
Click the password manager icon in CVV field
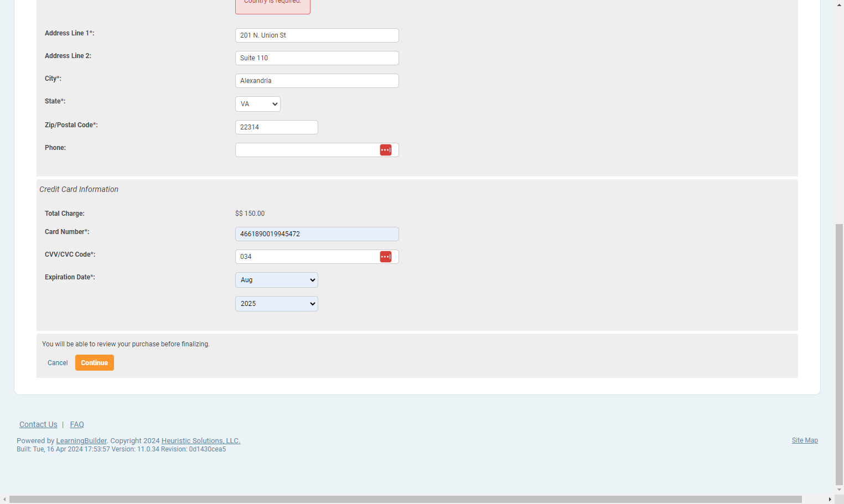coord(386,257)
